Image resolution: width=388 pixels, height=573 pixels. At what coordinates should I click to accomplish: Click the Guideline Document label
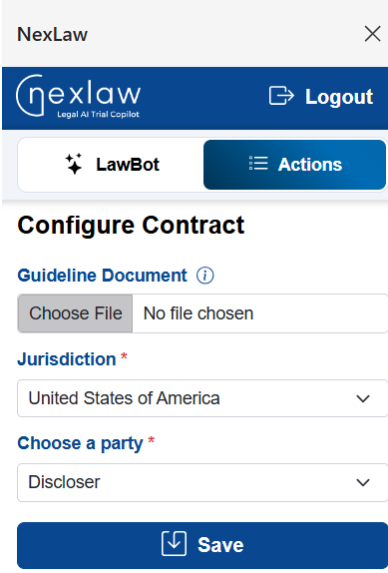(x=102, y=276)
